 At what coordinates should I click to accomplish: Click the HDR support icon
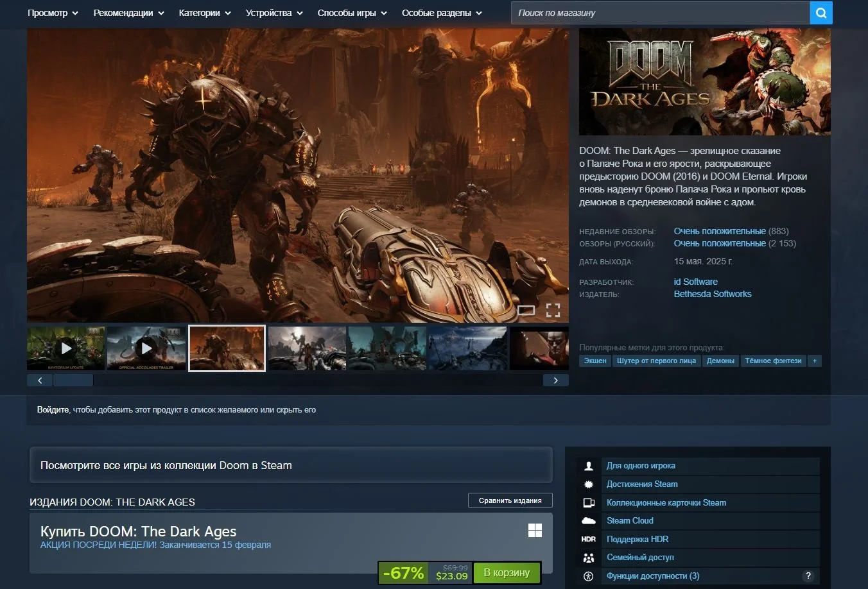588,540
